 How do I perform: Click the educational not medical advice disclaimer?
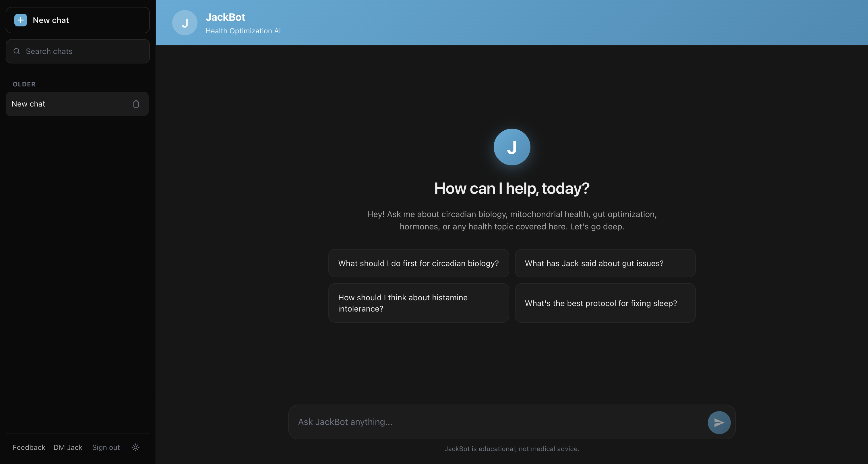click(x=512, y=449)
